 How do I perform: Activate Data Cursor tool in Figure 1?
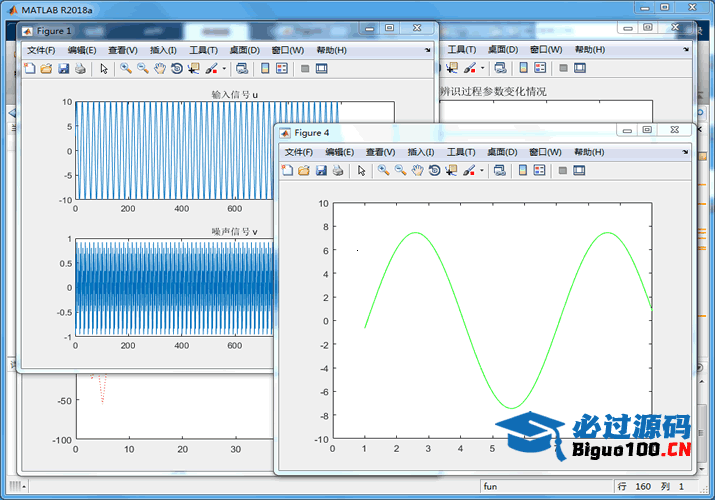click(194, 69)
